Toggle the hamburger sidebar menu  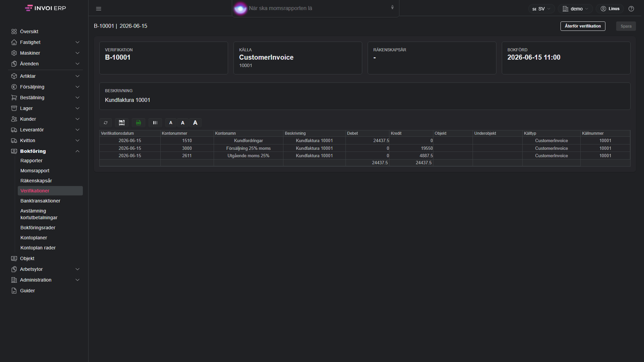[x=99, y=9]
